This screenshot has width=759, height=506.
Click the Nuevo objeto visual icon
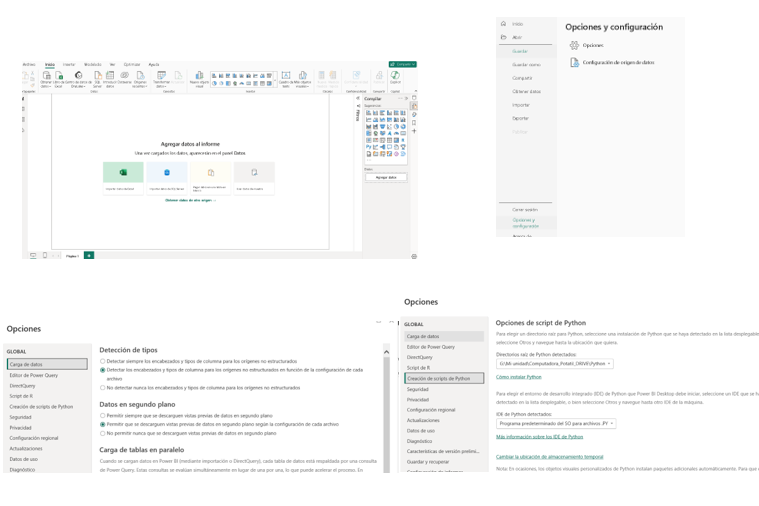click(199, 76)
